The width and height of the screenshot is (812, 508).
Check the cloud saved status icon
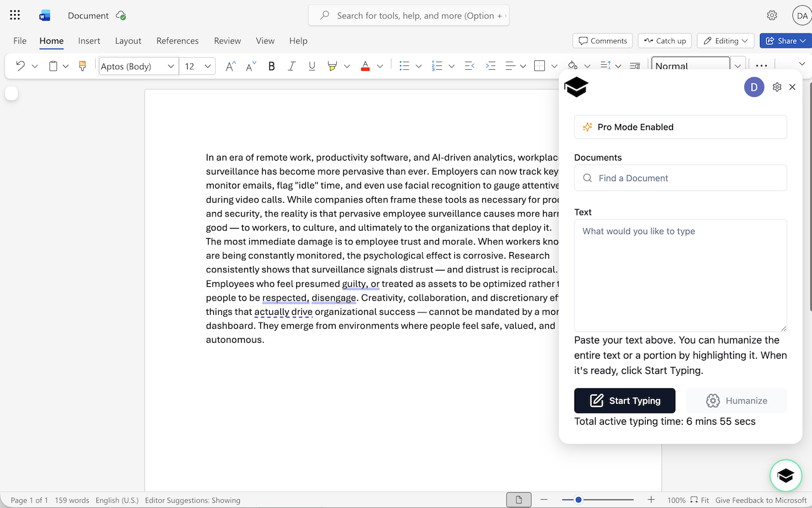[121, 15]
